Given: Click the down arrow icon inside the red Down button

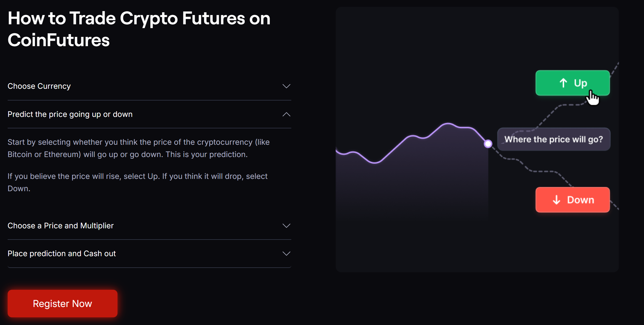Looking at the screenshot, I should pos(556,200).
